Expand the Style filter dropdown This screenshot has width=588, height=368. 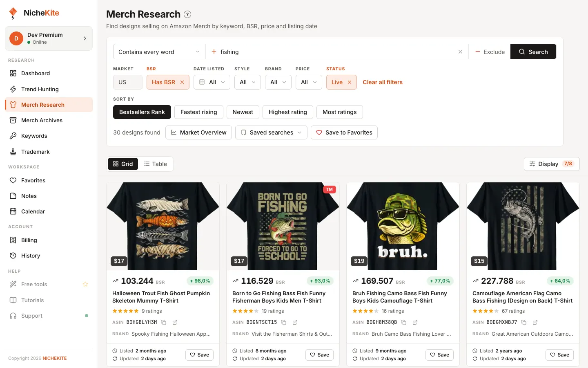247,82
